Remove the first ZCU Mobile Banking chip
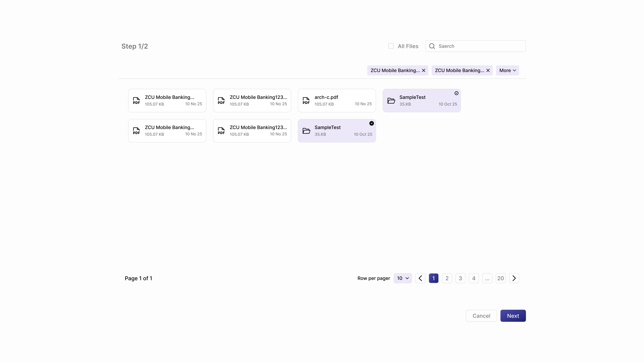This screenshot has height=362, width=644. (423, 70)
